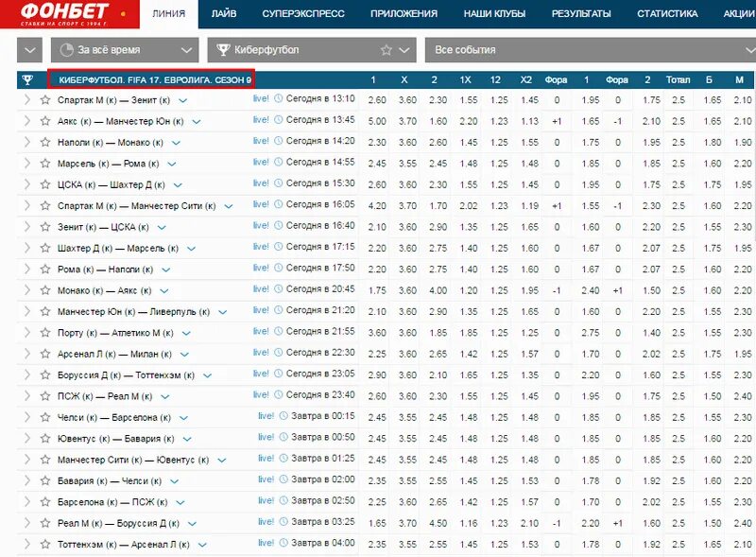This screenshot has height=557, width=756.
Task: Select 12 odds 1.23 for Спартак М — Манчестер Сити
Action: pos(499,206)
